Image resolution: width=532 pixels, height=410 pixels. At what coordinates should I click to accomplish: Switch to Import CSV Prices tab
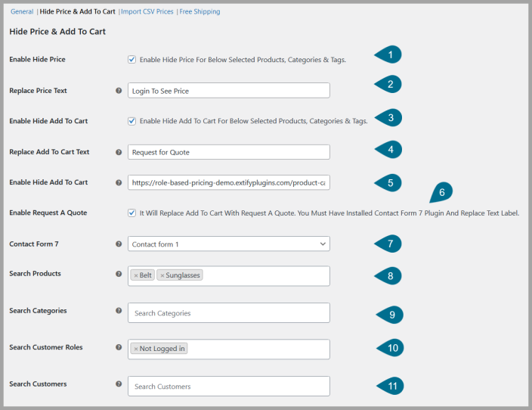click(147, 12)
